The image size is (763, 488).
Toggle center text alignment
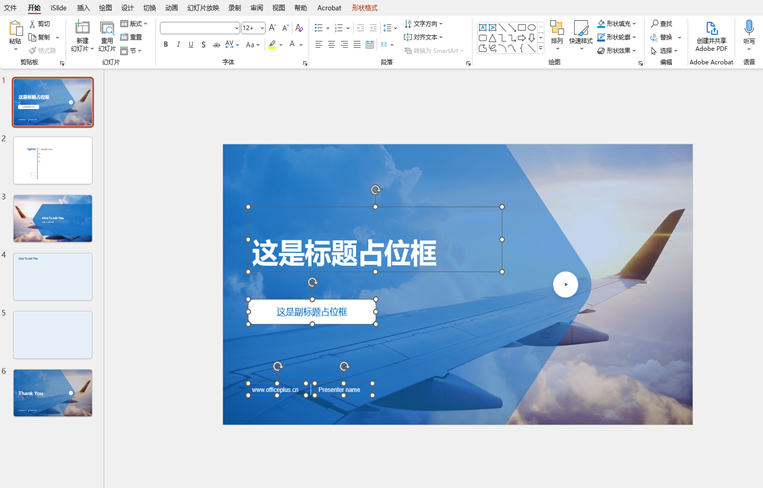click(x=331, y=44)
